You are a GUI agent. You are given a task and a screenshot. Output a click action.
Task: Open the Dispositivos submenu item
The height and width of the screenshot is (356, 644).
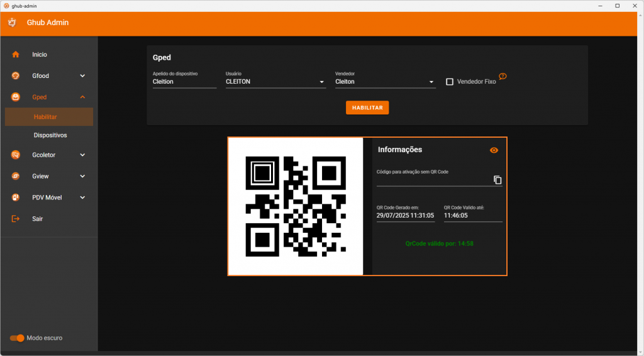pos(50,135)
